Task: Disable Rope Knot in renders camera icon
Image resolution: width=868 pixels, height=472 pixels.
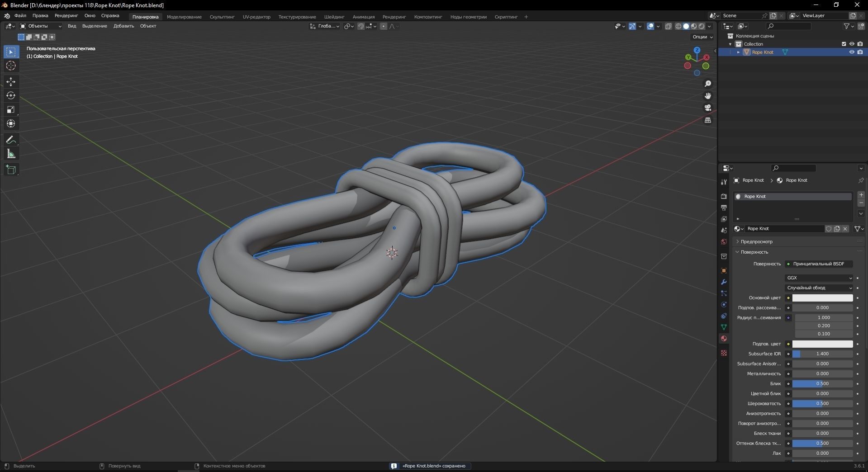Action: (x=860, y=52)
